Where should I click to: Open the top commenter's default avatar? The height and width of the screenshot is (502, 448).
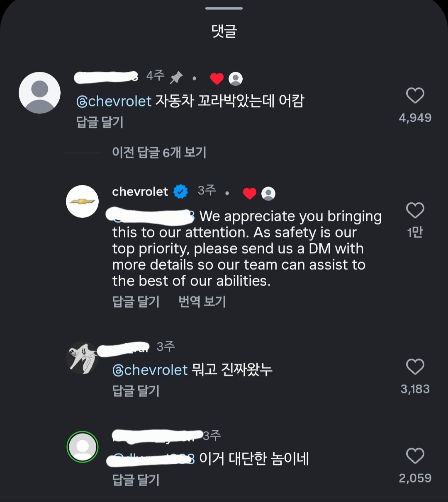tap(40, 93)
